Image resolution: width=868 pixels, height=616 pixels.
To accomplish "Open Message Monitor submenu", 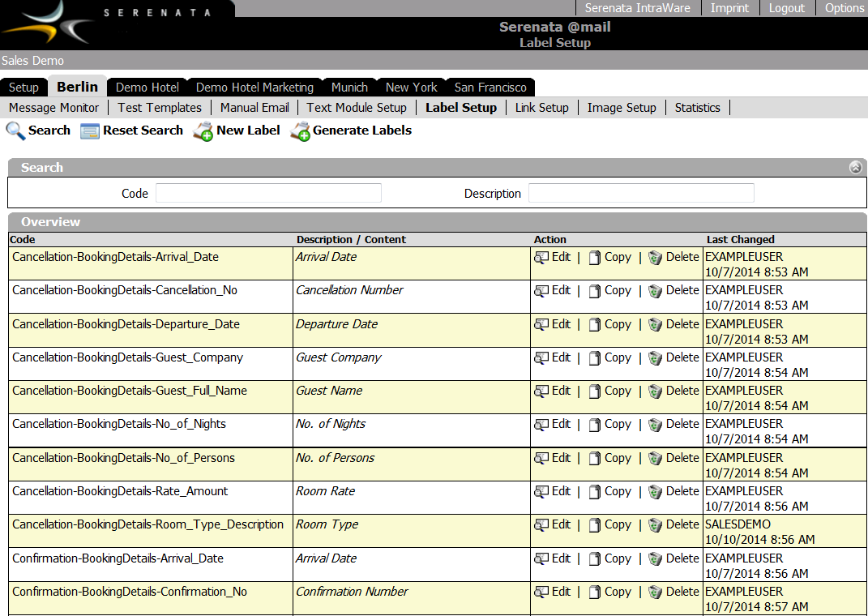I will [53, 108].
